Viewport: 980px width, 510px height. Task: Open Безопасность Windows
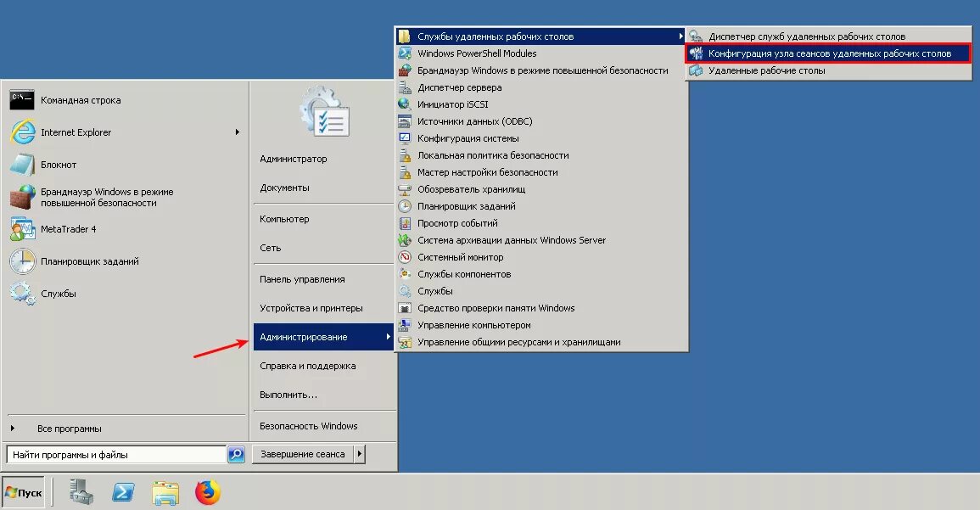(308, 426)
